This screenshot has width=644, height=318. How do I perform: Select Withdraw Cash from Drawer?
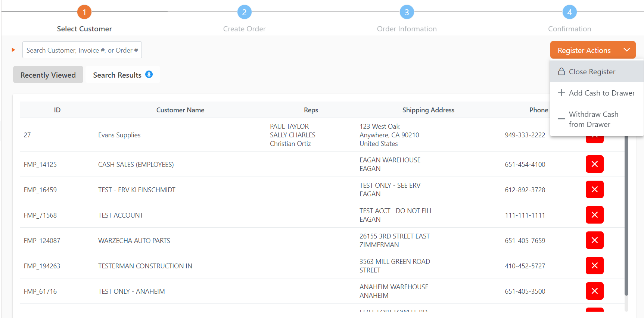tap(593, 119)
